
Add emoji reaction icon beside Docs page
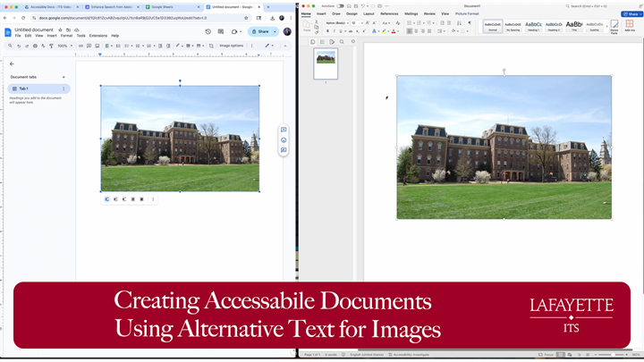(284, 140)
